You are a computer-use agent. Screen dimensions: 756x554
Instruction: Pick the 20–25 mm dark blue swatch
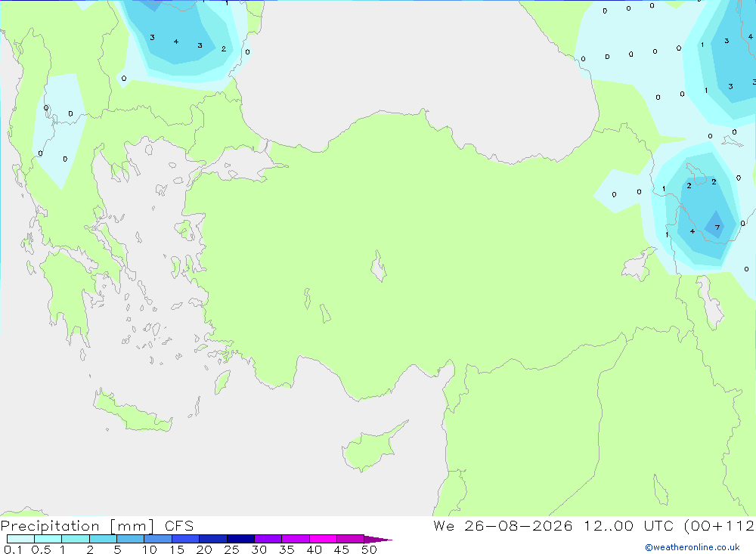coord(213,539)
